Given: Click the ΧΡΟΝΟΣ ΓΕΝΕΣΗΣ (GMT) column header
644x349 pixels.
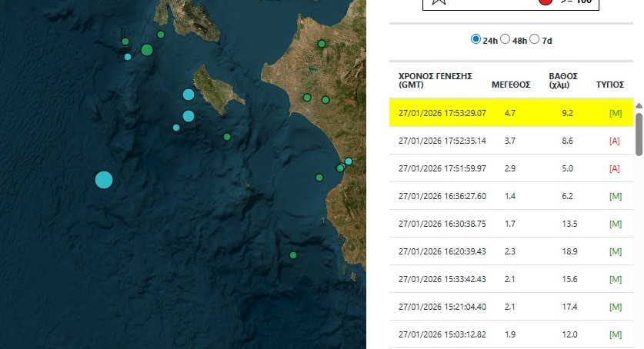Looking at the screenshot, I should (435, 81).
